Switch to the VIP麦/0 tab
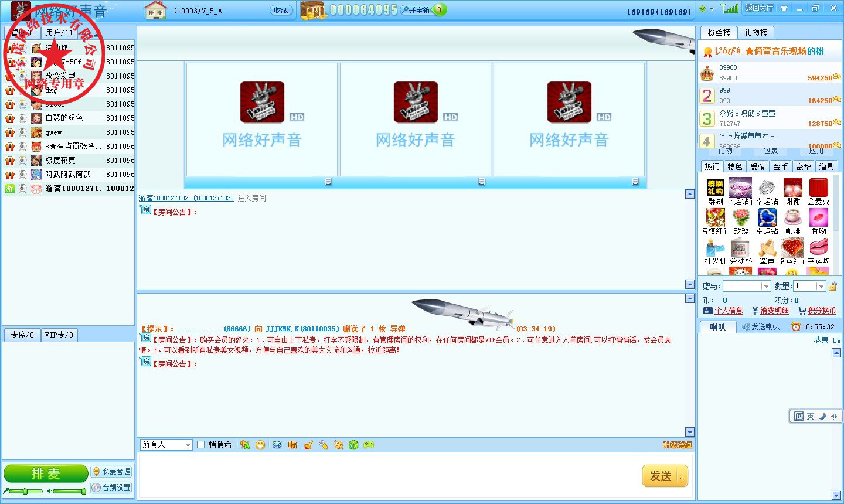 coord(59,335)
